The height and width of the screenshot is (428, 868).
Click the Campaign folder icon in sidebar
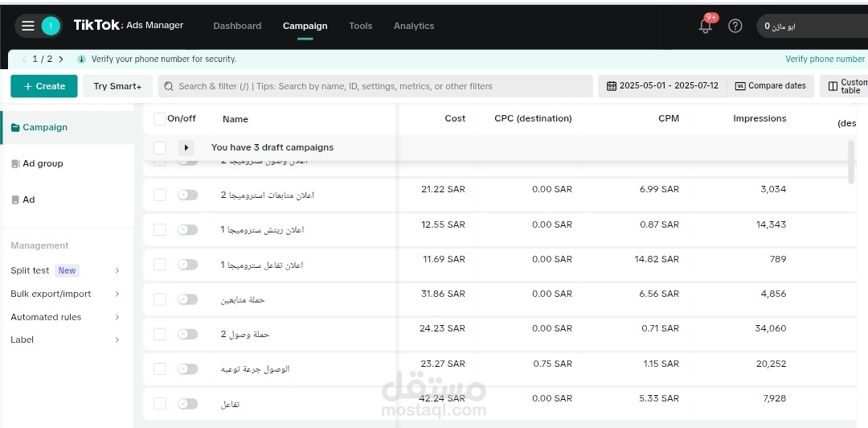point(15,127)
